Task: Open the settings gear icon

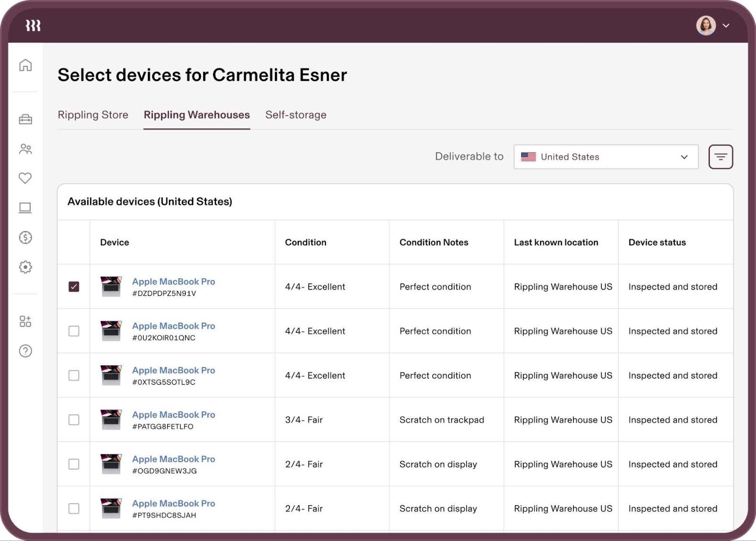Action: click(x=25, y=267)
